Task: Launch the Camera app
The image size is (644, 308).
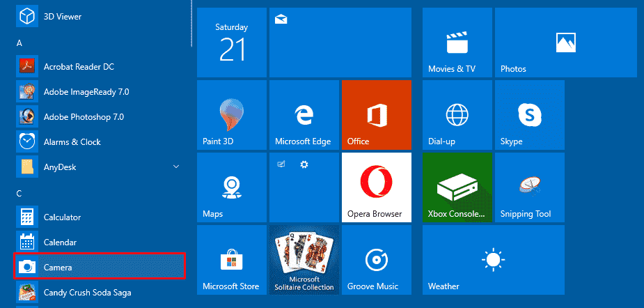Action: (100, 267)
